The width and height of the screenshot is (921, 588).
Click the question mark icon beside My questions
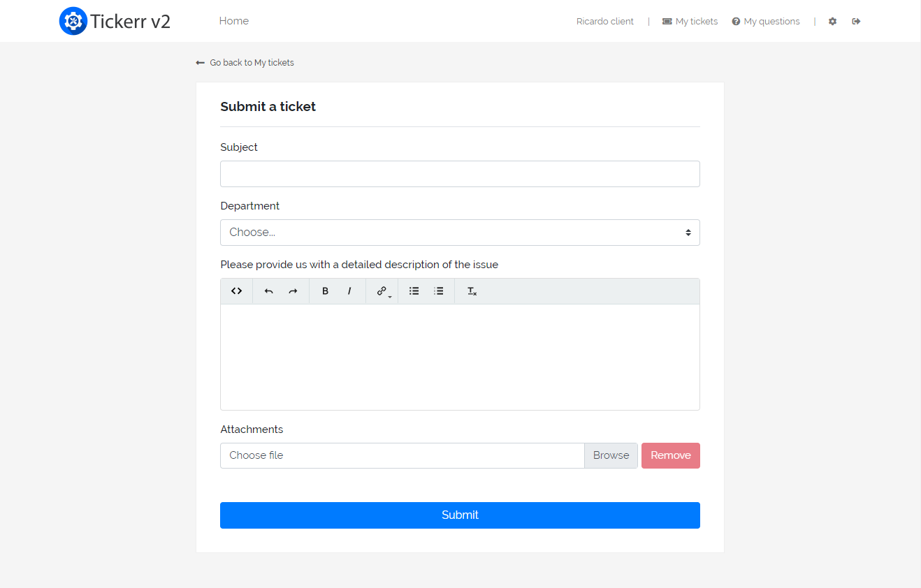pyautogui.click(x=735, y=21)
